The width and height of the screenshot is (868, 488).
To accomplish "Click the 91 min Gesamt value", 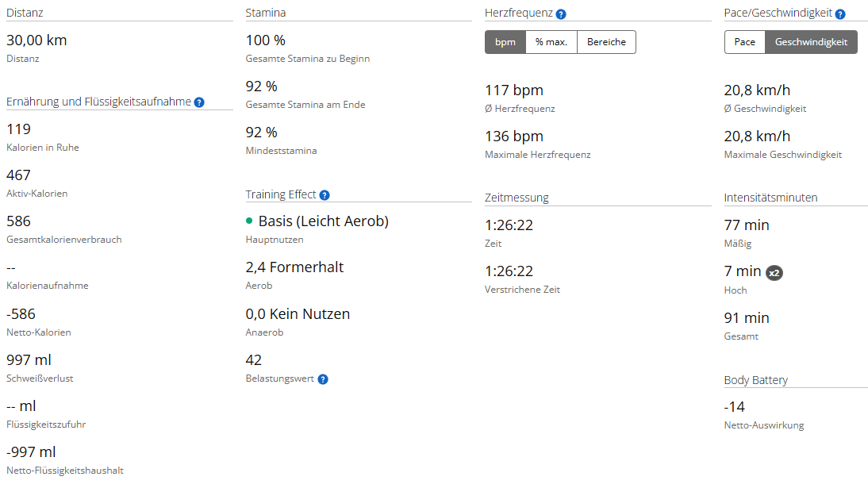I will [x=747, y=318].
